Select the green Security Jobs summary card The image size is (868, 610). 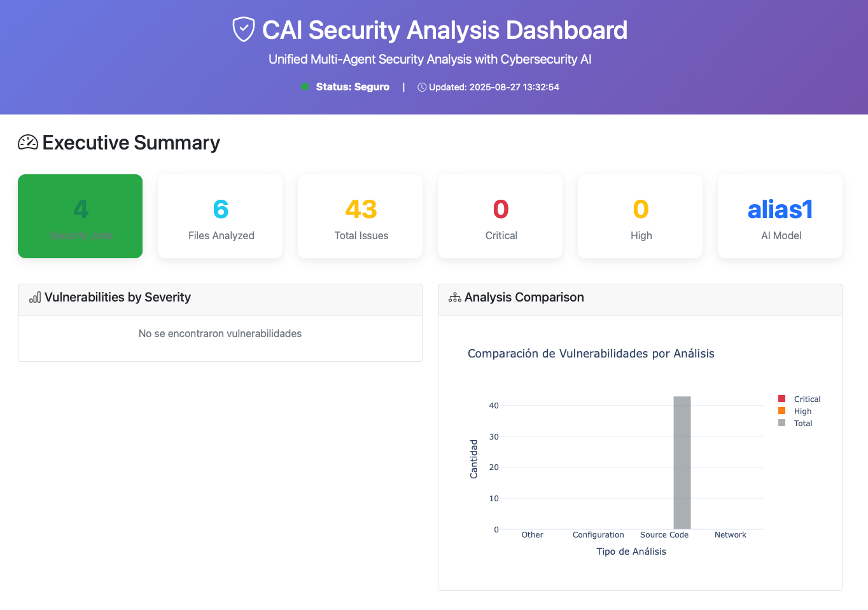pyautogui.click(x=80, y=216)
